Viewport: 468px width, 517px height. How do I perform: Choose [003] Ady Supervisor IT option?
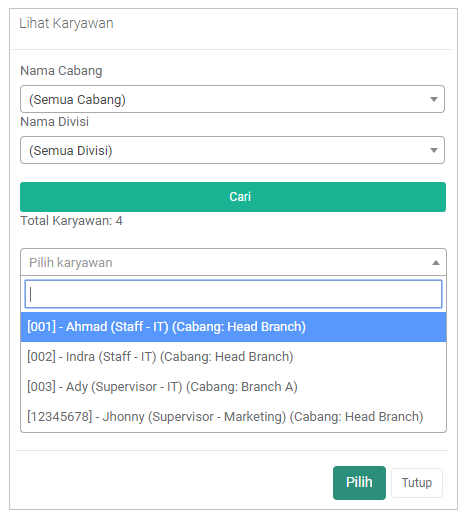pyautogui.click(x=233, y=387)
